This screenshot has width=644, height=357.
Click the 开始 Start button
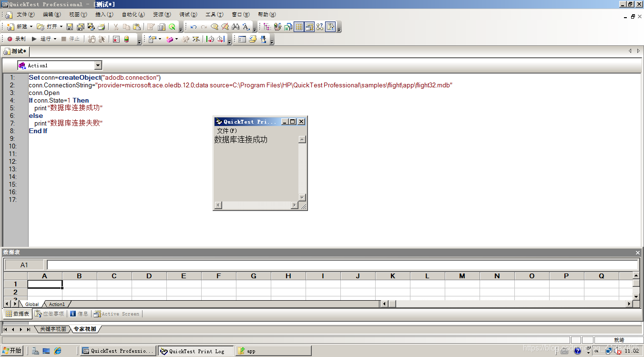pyautogui.click(x=12, y=351)
